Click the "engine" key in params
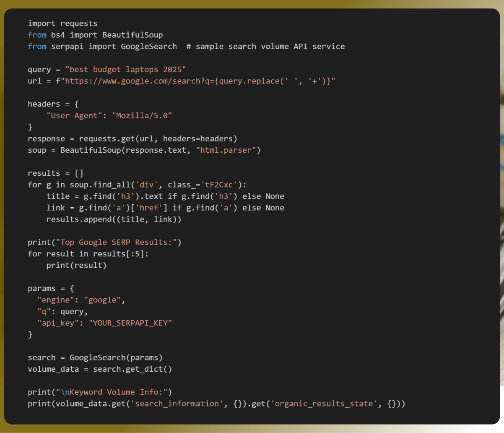Image resolution: width=504 pixels, height=433 pixels. point(56,300)
